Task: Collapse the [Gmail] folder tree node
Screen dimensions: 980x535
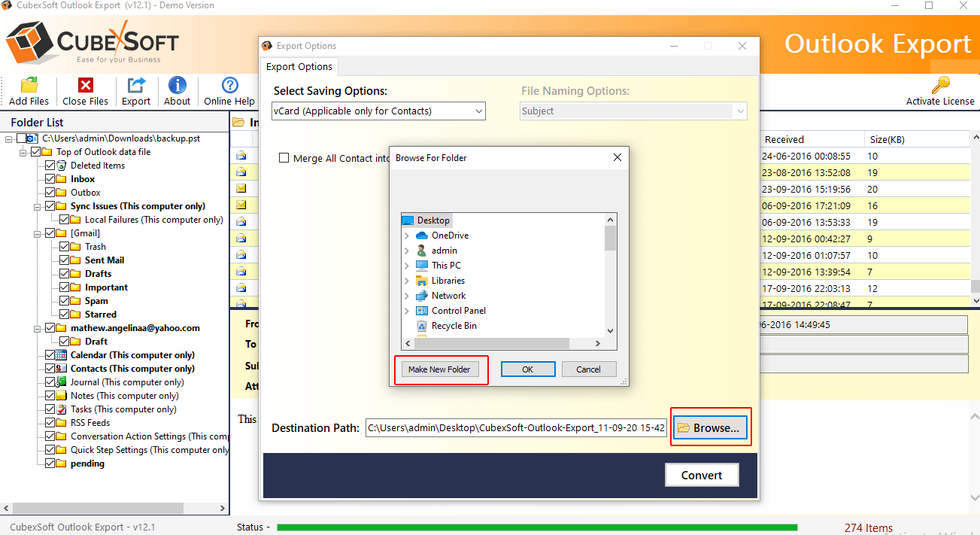Action: pyautogui.click(x=37, y=233)
